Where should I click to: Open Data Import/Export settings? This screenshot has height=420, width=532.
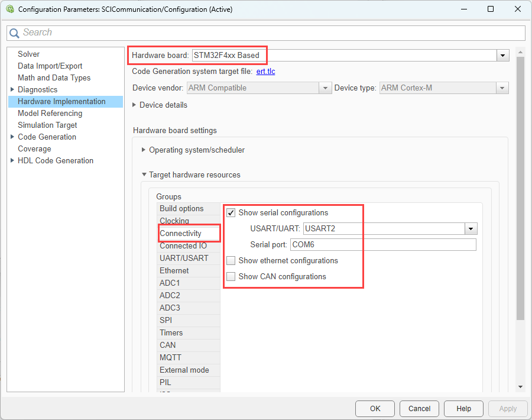[x=50, y=66]
